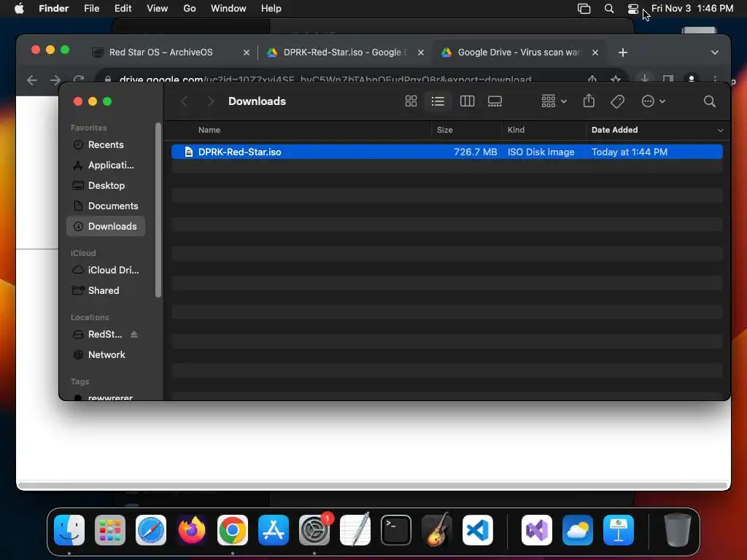Screen dimensions: 747x560
Task: Switch Finder to list view
Action: [x=438, y=101]
